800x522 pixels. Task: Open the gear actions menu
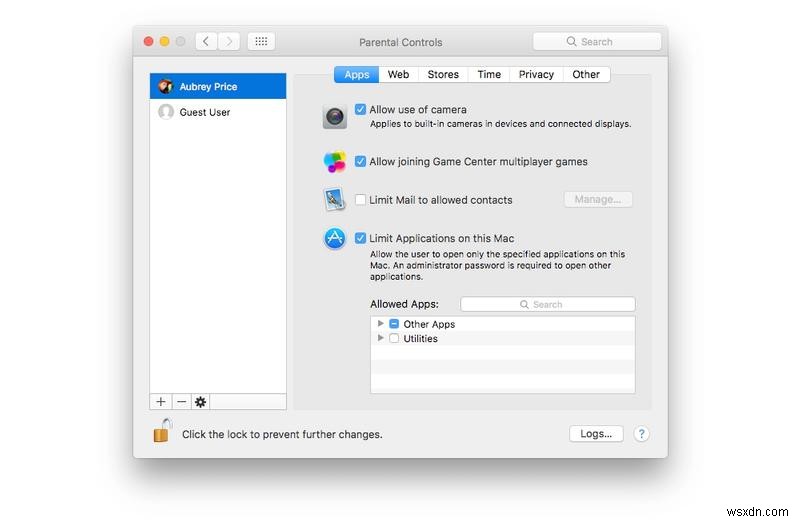pos(201,402)
